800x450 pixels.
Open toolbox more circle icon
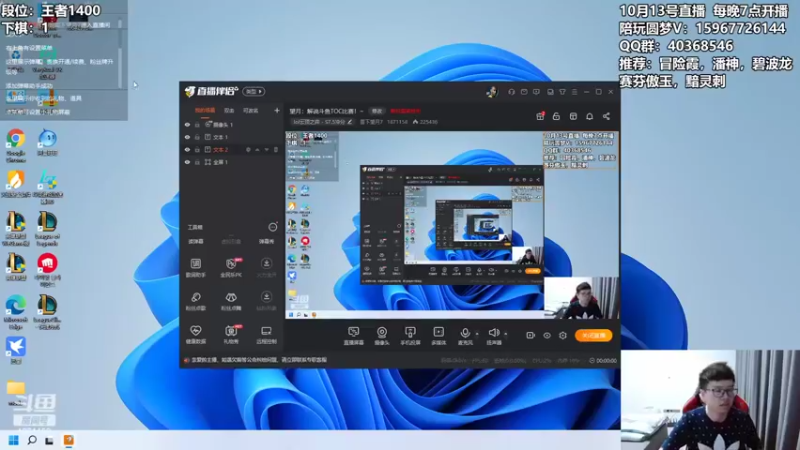pos(273,227)
